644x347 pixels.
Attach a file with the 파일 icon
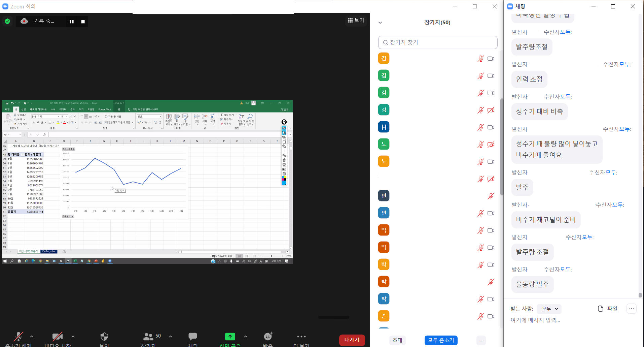(607, 309)
